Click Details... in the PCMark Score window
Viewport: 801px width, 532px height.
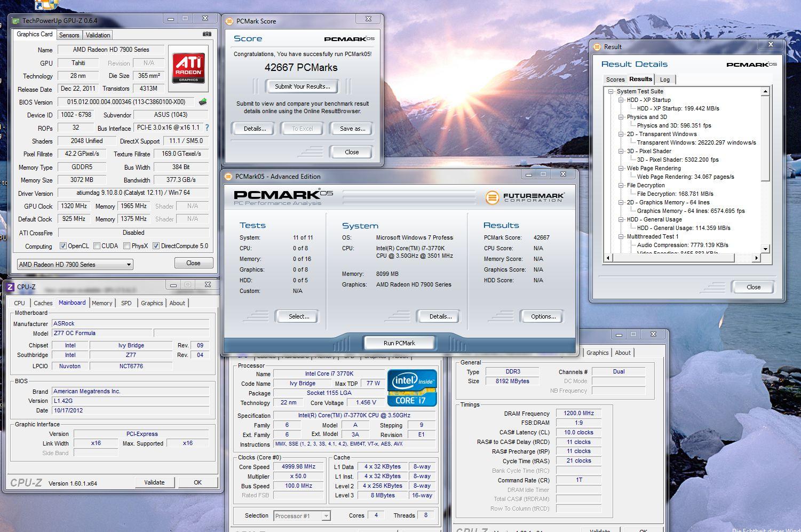[x=255, y=129]
